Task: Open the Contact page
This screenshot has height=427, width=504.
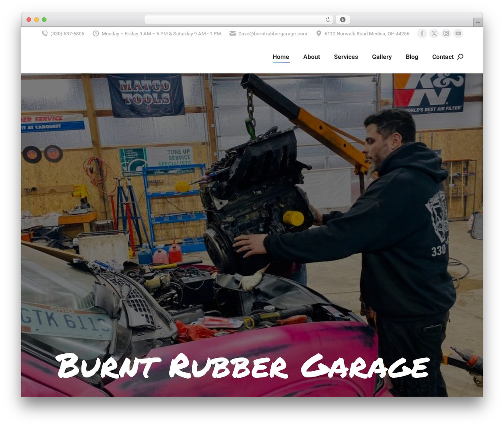Action: (443, 57)
